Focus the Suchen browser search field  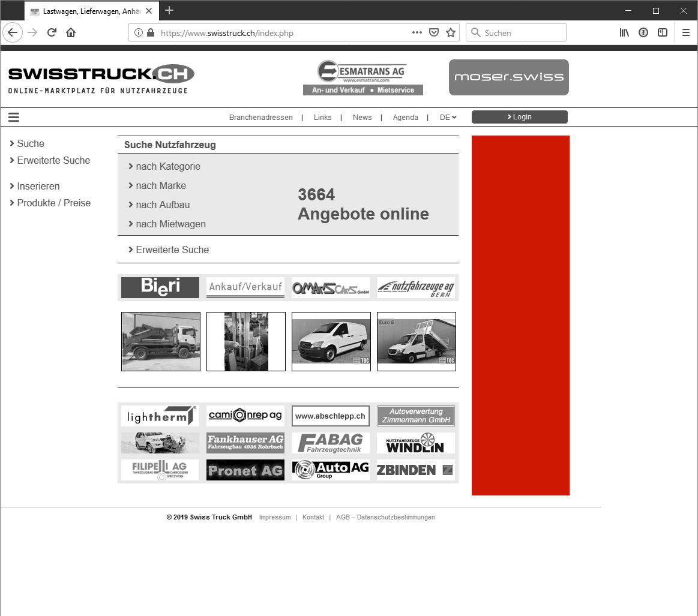516,32
